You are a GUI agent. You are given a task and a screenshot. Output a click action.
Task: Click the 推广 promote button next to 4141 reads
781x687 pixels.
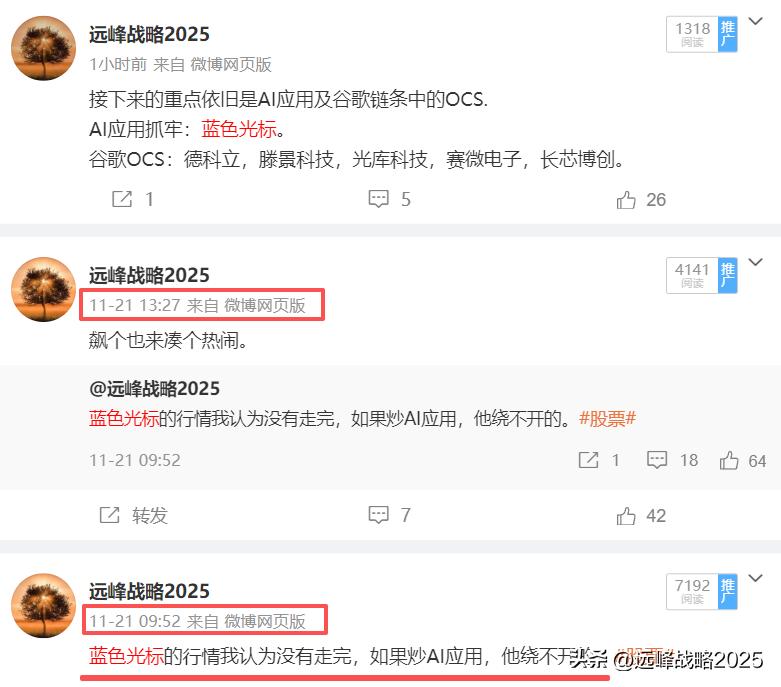(x=727, y=275)
